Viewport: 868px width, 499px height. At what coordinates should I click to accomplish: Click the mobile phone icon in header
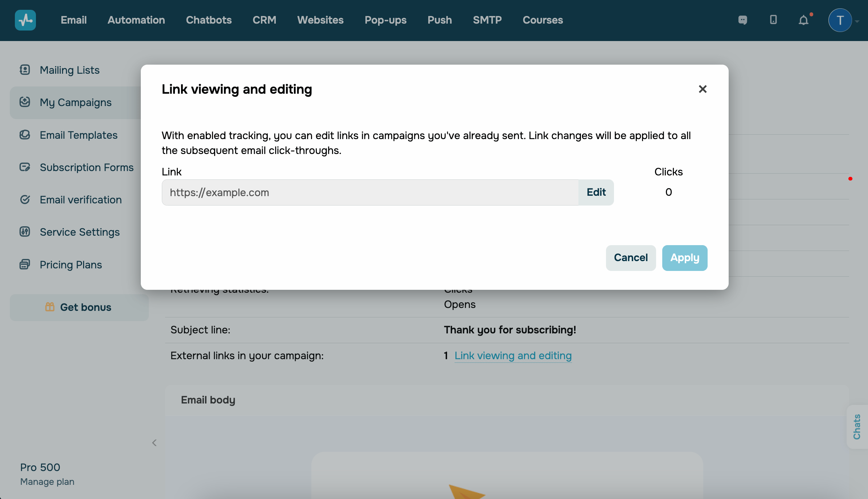click(x=773, y=20)
